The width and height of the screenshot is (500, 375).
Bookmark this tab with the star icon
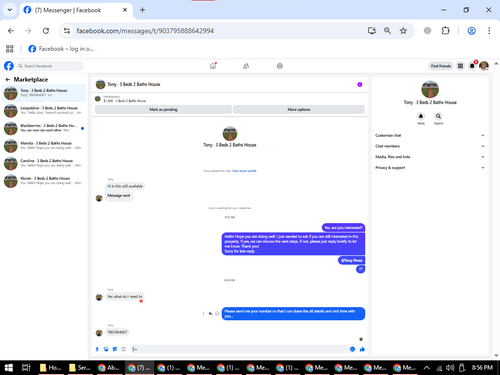pos(403,31)
